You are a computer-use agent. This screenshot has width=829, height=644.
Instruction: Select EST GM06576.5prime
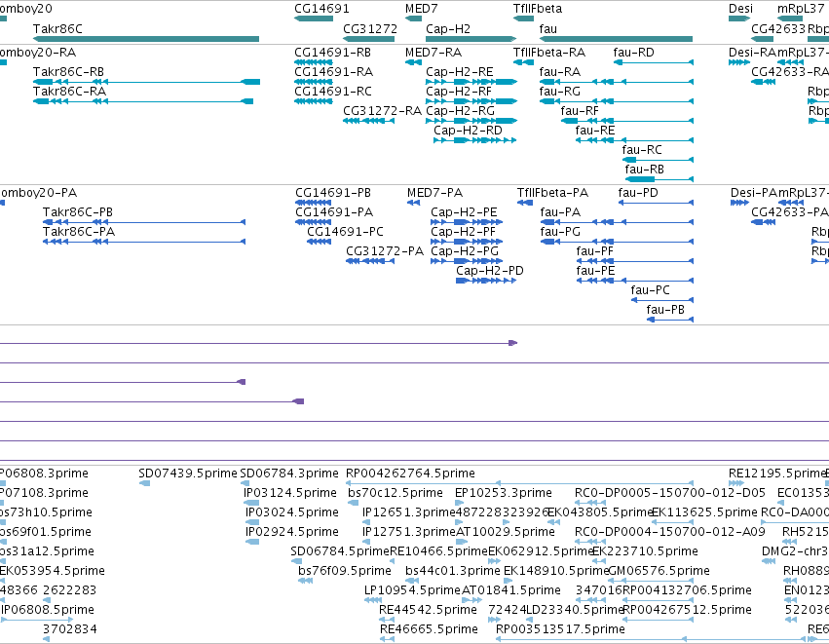point(659,571)
